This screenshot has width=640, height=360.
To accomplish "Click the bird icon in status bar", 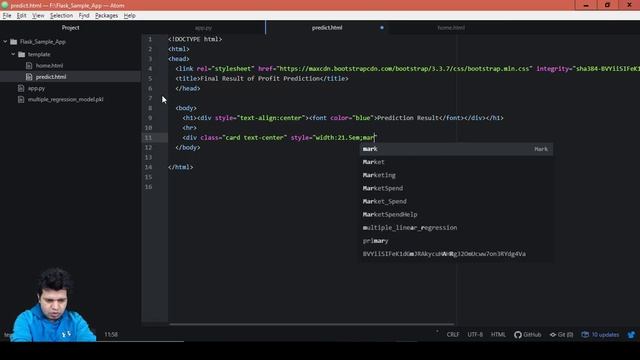I will click(631, 335).
